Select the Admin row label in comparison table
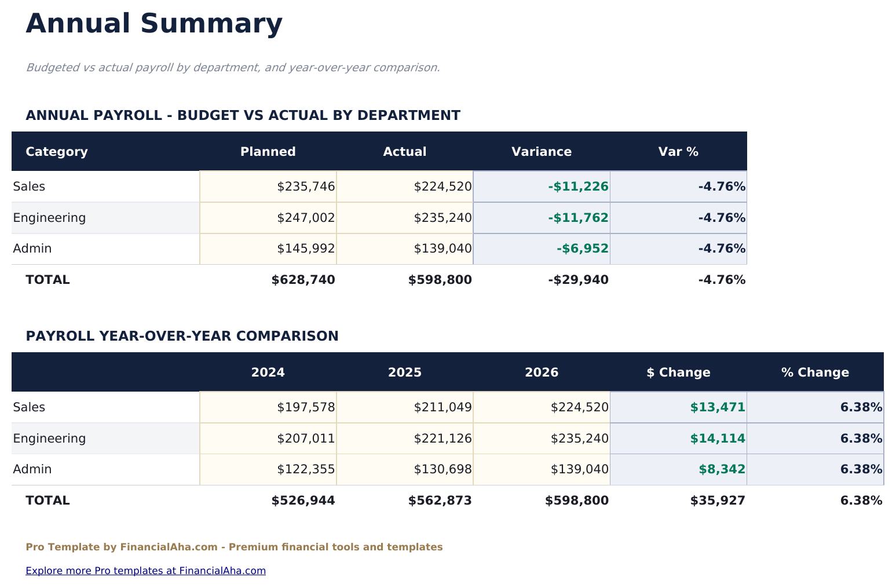This screenshot has width=896, height=588. (x=32, y=469)
